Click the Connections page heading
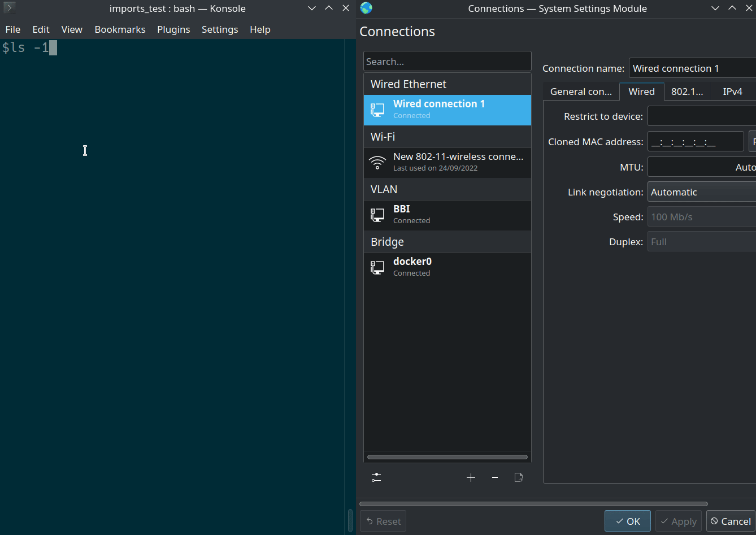756x535 pixels. pyautogui.click(x=397, y=32)
